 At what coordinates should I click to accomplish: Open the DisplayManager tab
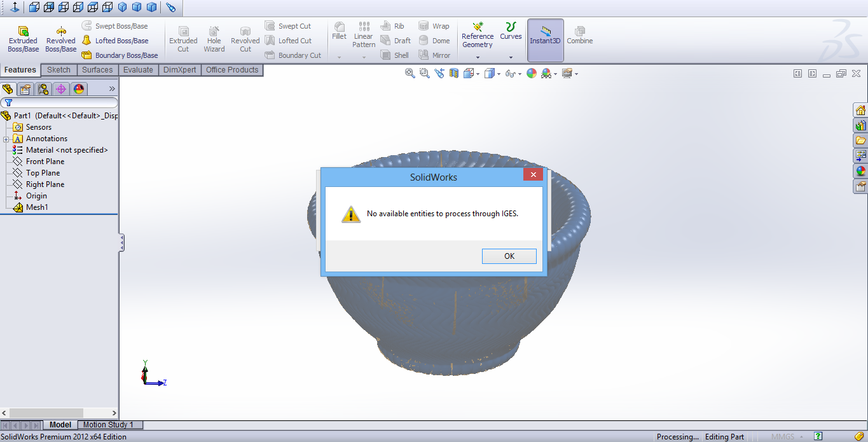(79, 89)
